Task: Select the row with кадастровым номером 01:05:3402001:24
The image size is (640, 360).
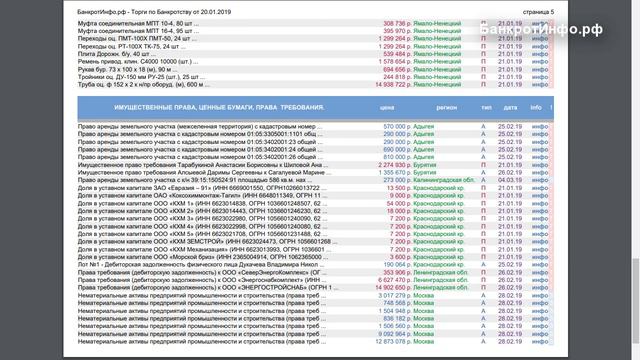Action: coord(316,150)
